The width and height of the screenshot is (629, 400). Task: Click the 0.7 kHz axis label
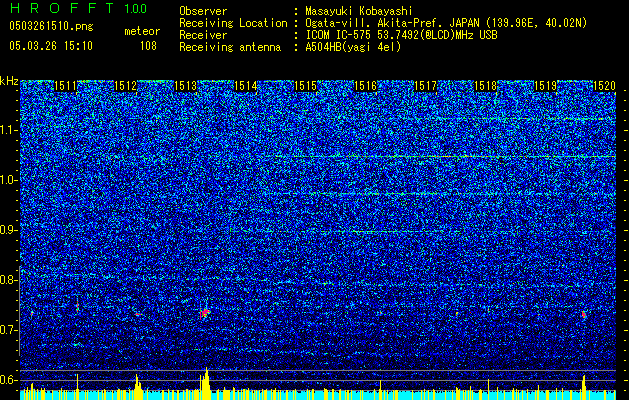(x=8, y=330)
